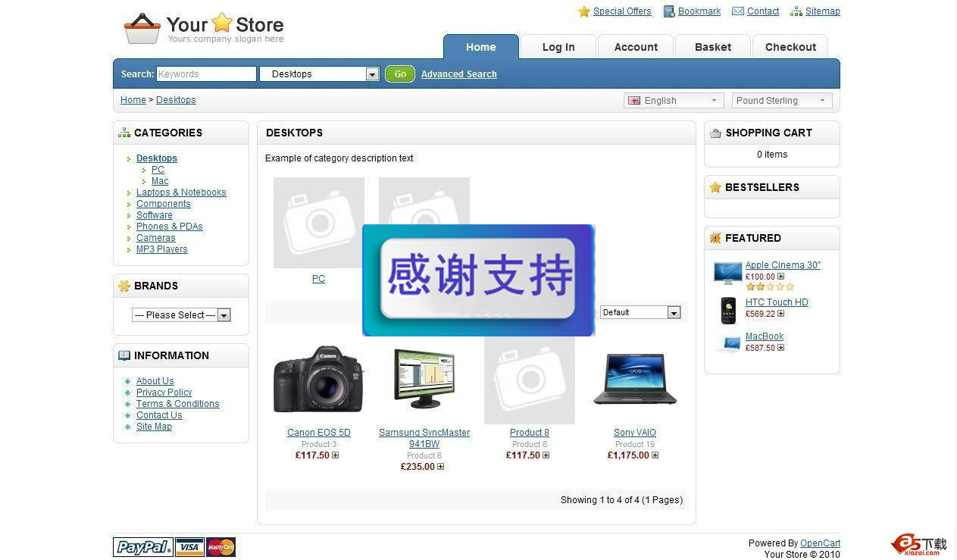
Task: Click the MasterCard logo
Action: click(x=220, y=547)
